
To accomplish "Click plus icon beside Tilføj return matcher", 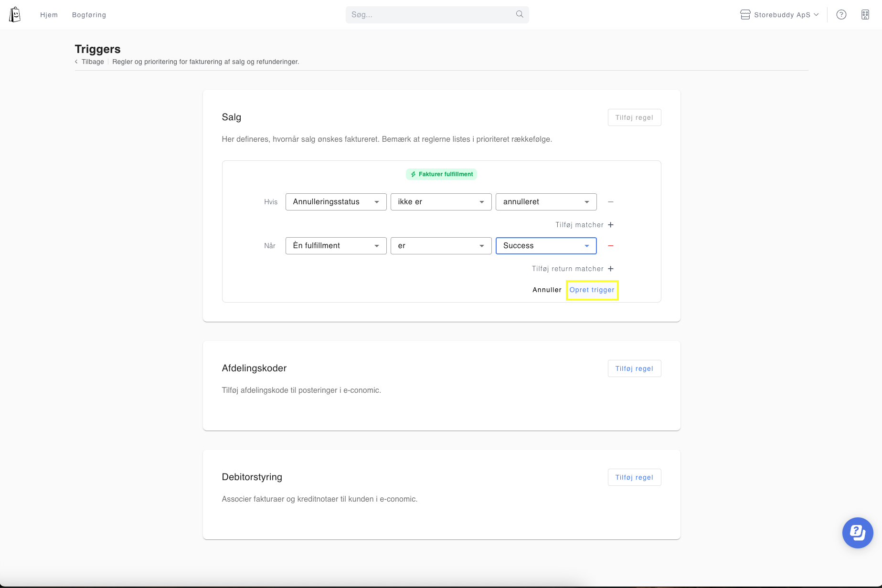I will coord(610,269).
